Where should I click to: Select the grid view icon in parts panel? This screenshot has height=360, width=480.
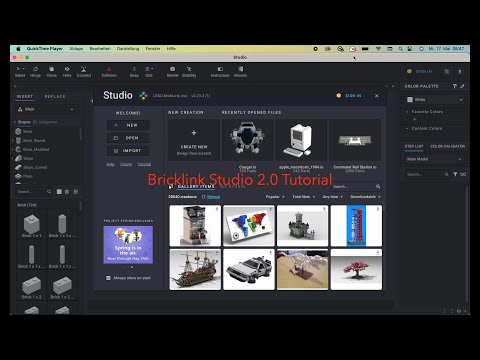click(76, 191)
